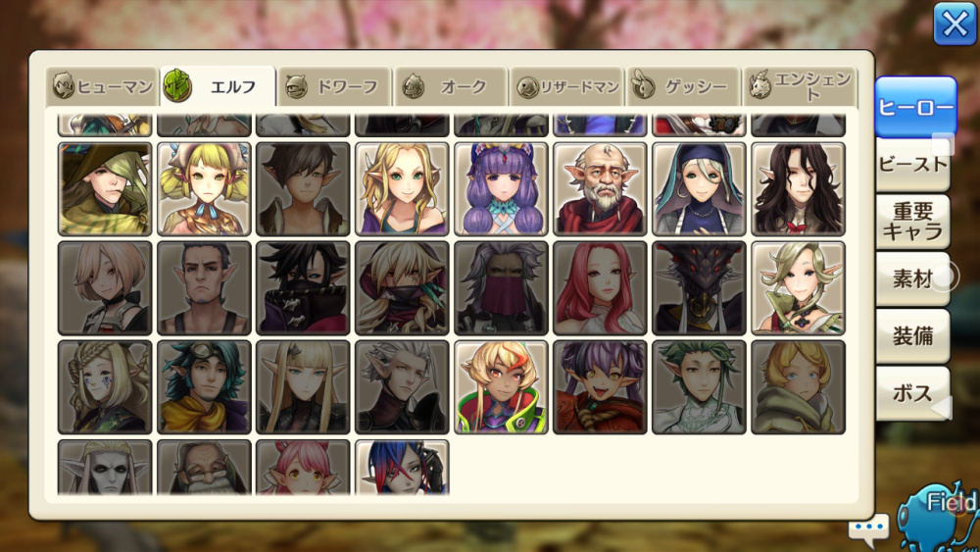Select the 素材 category button
The height and width of the screenshot is (552, 980).
coord(912,279)
